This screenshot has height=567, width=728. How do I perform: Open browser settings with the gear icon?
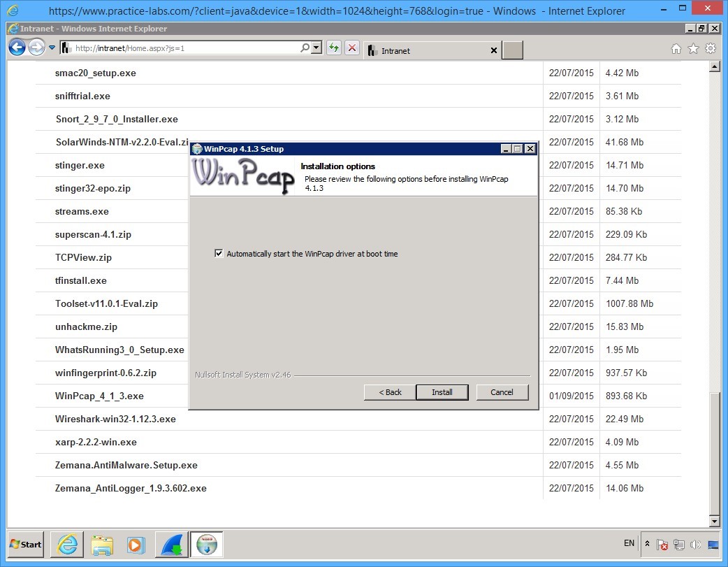tap(711, 50)
